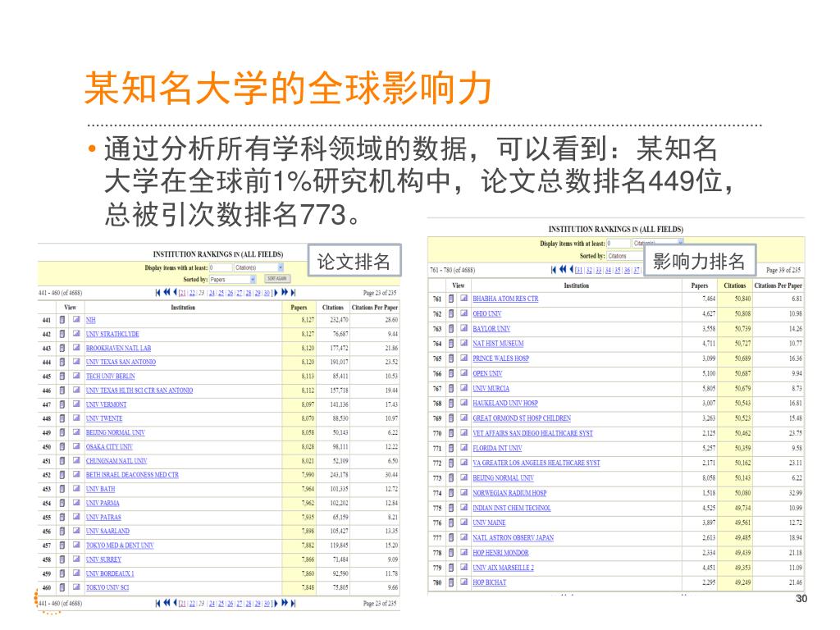Click document icon in BHABHA ATOM RES CTR row
840x630 pixels.
click(x=451, y=299)
